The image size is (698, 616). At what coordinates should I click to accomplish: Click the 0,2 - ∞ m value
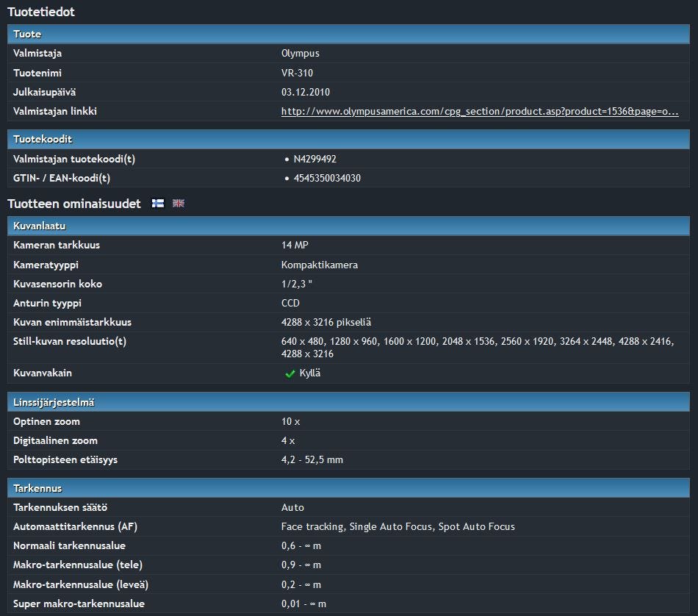click(301, 584)
